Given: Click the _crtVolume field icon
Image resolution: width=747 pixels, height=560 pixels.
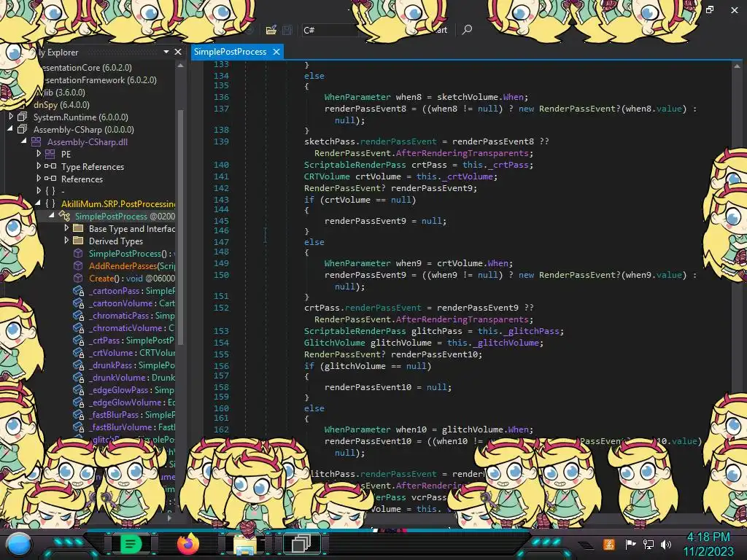Looking at the screenshot, I should [x=78, y=352].
